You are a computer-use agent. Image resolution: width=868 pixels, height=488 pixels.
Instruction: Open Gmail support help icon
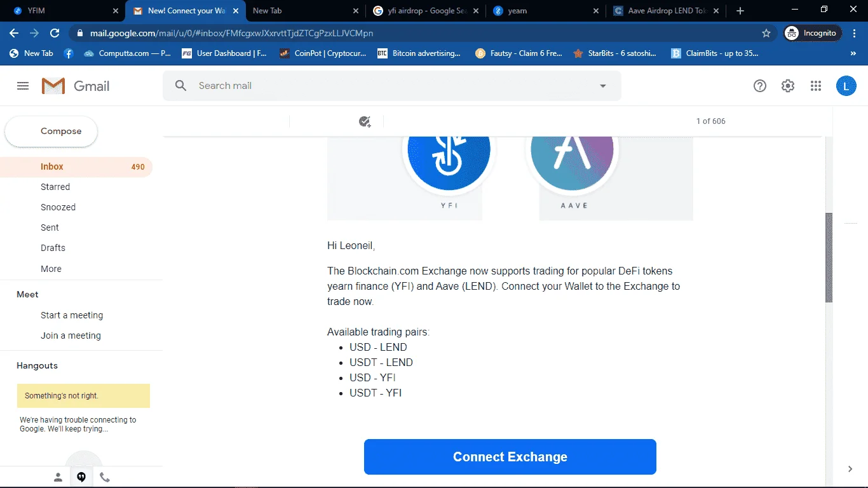point(760,86)
